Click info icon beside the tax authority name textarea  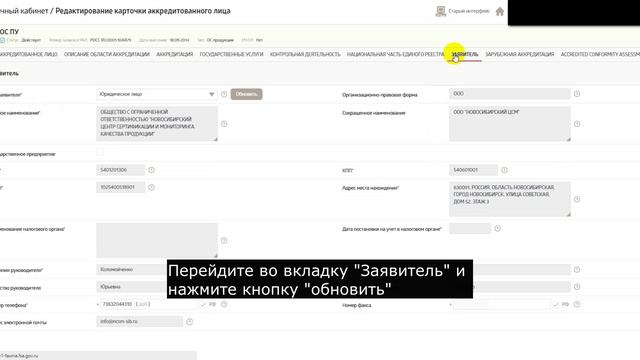pyautogui.click(x=224, y=241)
